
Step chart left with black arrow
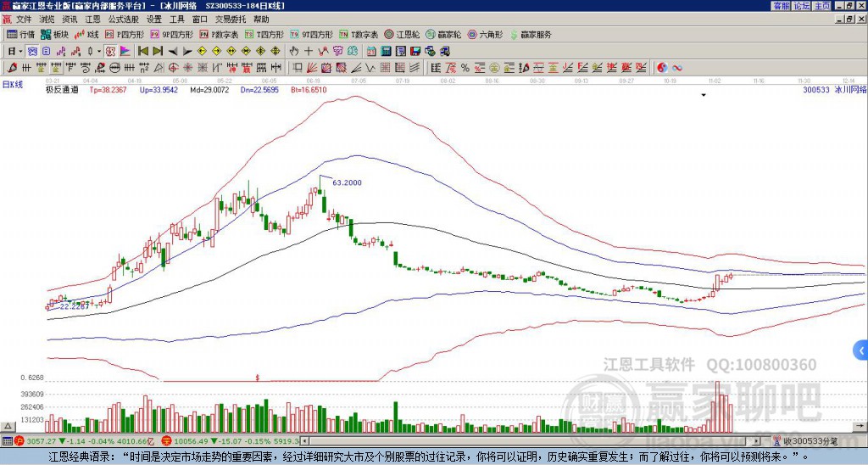(x=173, y=51)
